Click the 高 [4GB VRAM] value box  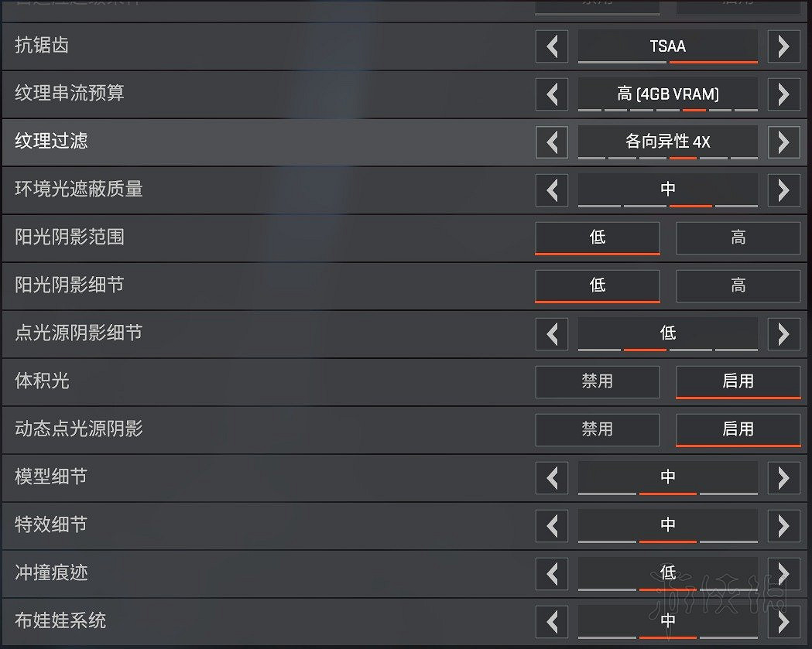click(x=667, y=94)
